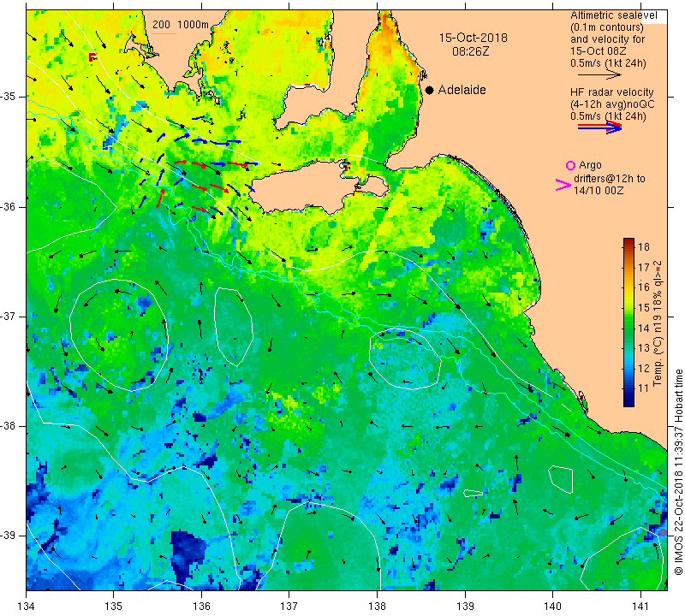Click the '(0.1m contours)' legend text
The height and width of the screenshot is (616, 685).
tap(607, 27)
